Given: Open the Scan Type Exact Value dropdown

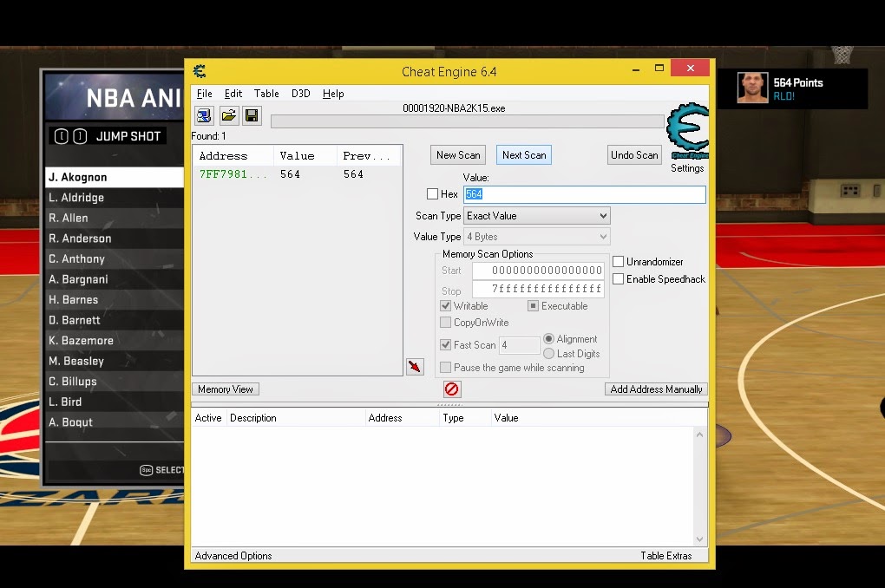Looking at the screenshot, I should pyautogui.click(x=537, y=216).
